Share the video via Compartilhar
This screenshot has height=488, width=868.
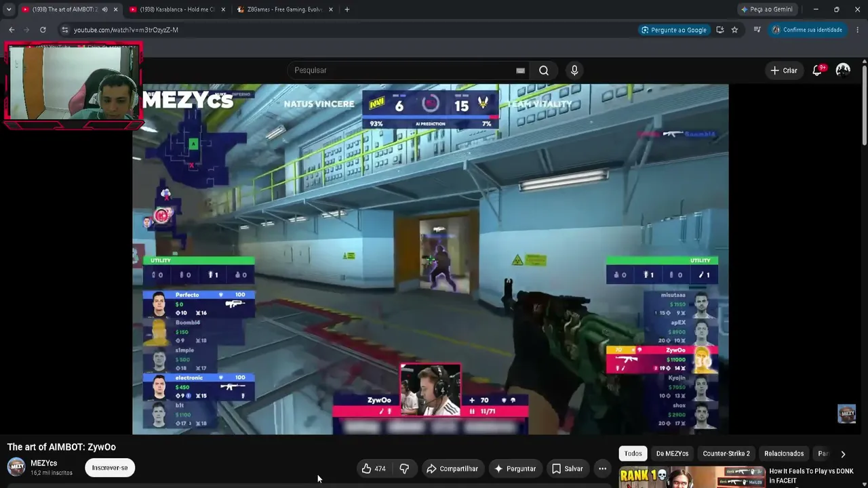[452, 468]
